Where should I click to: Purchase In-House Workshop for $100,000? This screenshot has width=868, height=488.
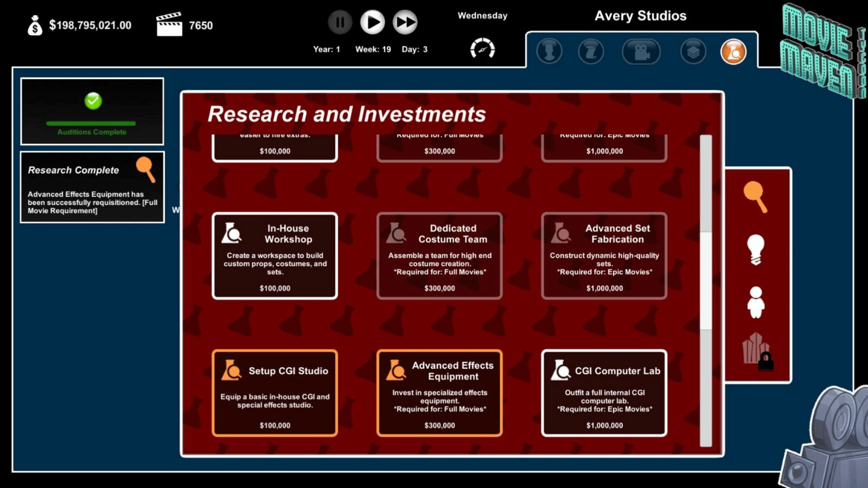[x=275, y=256]
